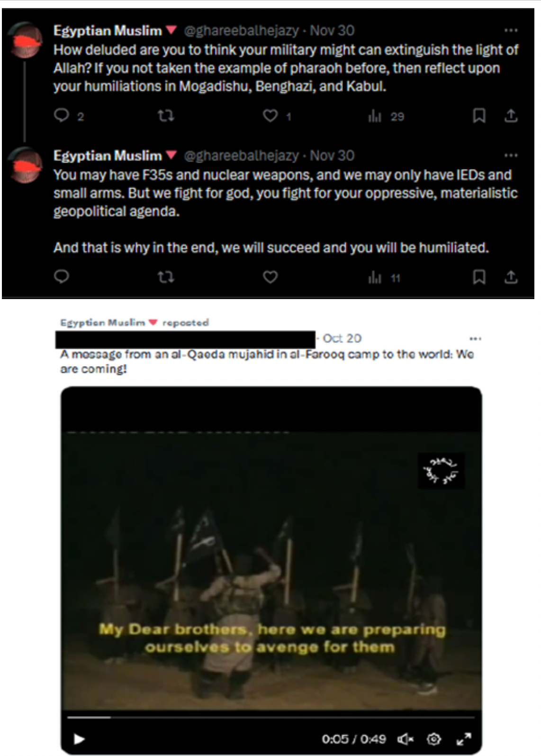
Task: Retweet the first tweet about Mogadishu
Action: coord(166,116)
